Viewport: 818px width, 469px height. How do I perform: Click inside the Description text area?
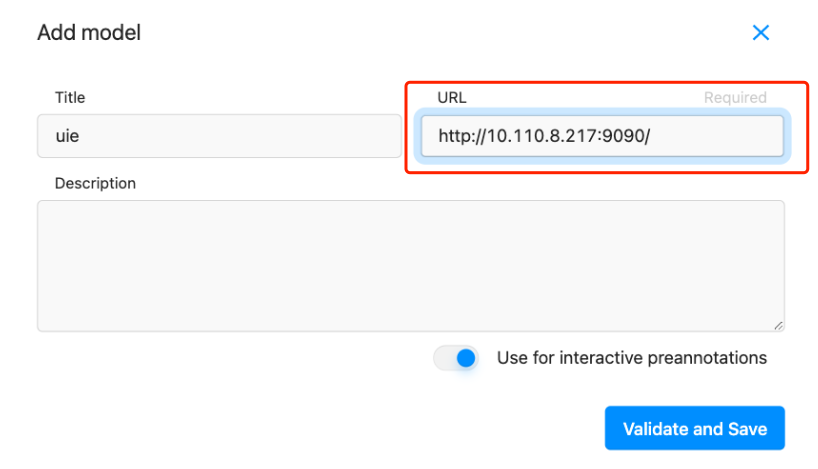[410, 265]
